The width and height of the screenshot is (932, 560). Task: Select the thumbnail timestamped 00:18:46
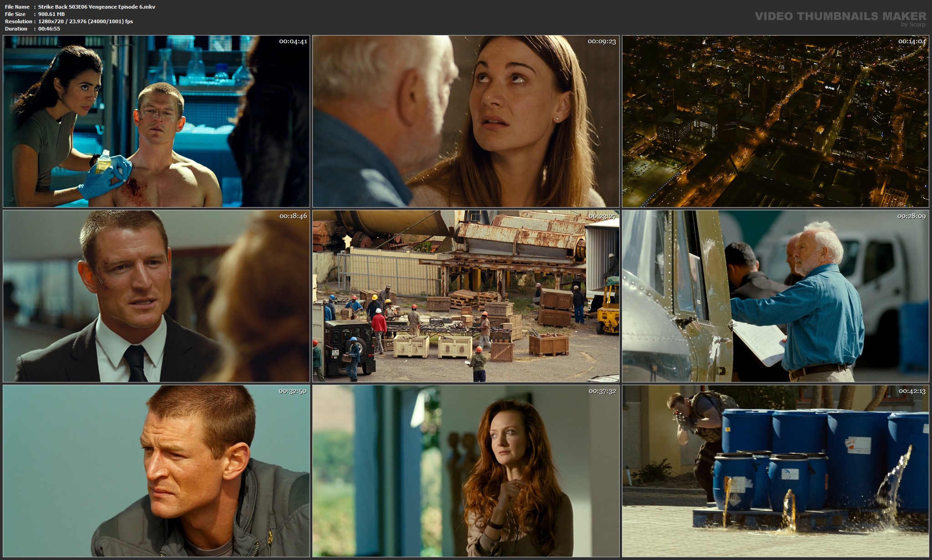point(156,296)
